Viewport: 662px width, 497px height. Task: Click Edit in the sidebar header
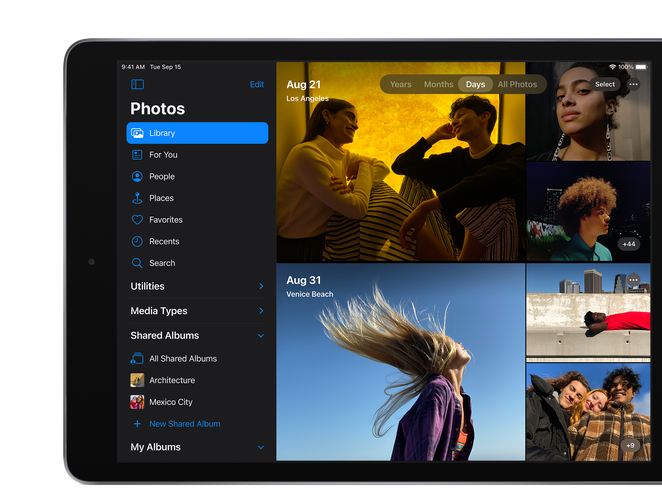[x=257, y=85]
